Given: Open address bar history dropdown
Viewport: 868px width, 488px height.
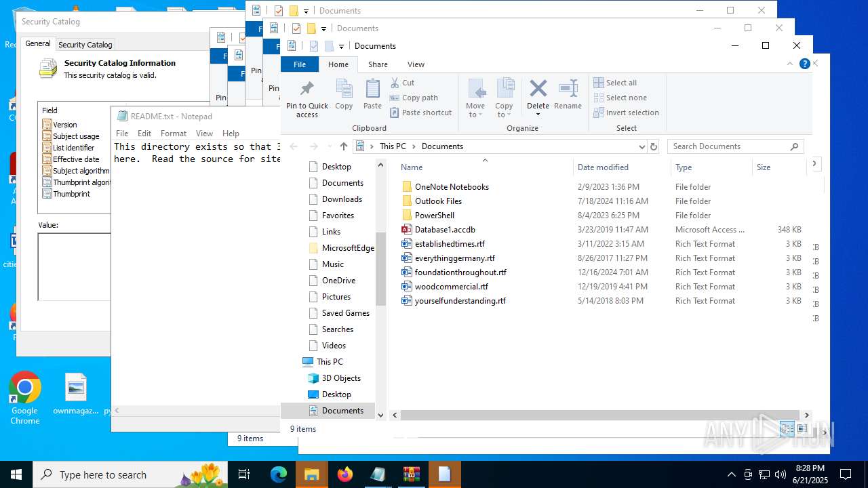Looking at the screenshot, I should click(642, 146).
